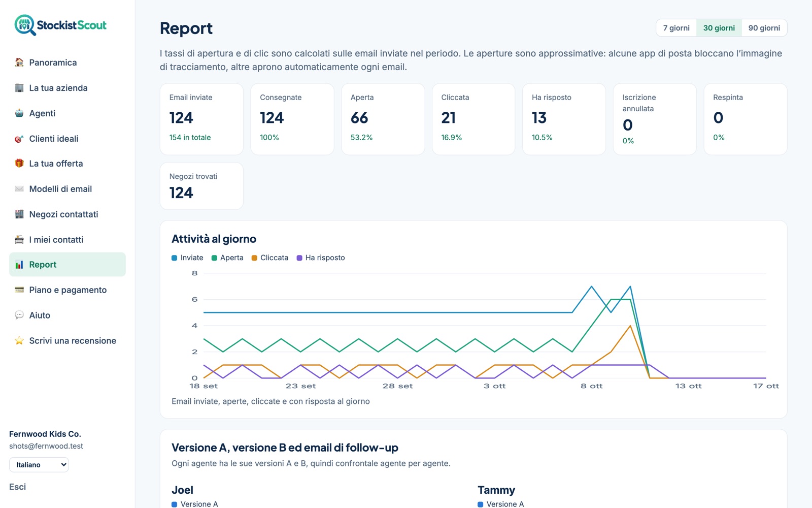This screenshot has height=508, width=812.
Task: Click the gift icon beside La tua offerta
Action: tap(19, 164)
